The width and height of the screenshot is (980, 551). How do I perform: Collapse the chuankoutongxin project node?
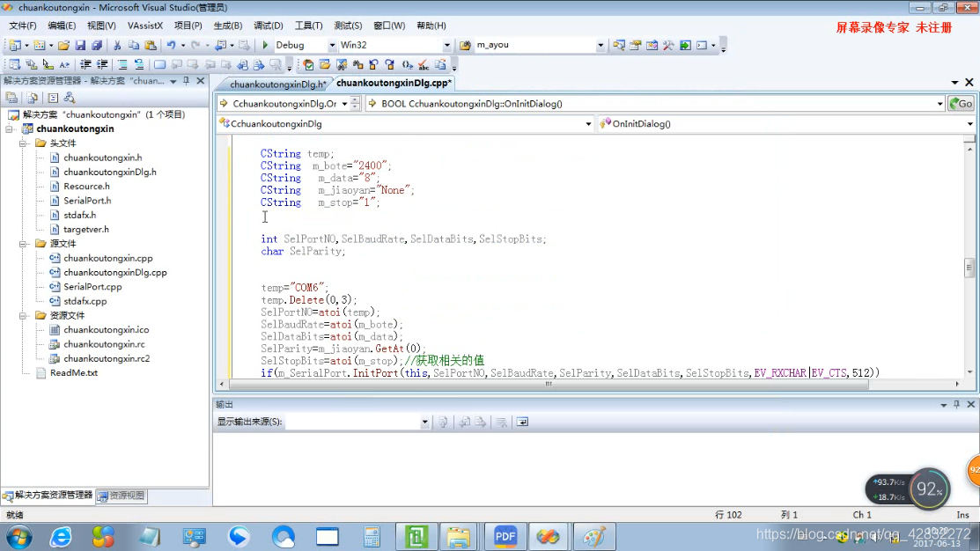tap(10, 129)
